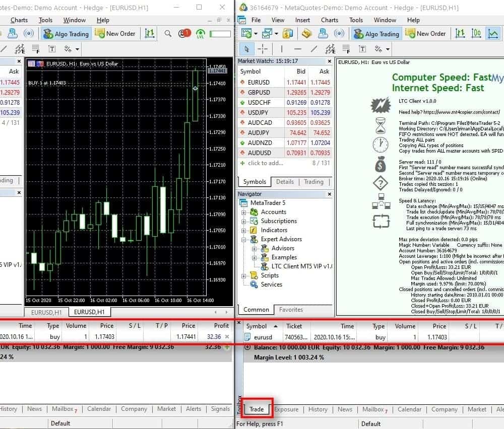The width and height of the screenshot is (504, 429).
Task: Close the buy position with X button
Action: [227, 336]
